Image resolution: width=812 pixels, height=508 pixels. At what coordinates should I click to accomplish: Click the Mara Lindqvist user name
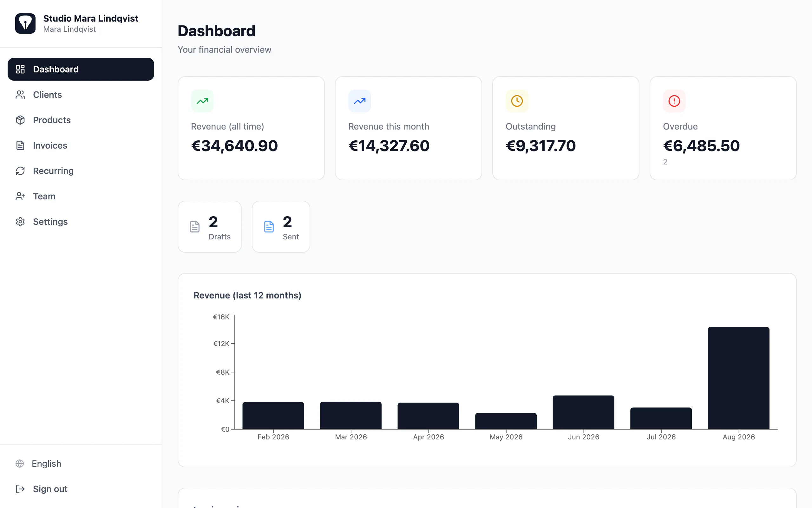tap(69, 29)
